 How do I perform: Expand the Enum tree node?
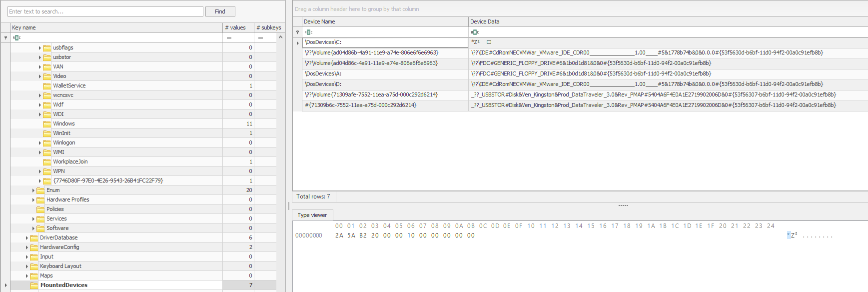tap(33, 190)
